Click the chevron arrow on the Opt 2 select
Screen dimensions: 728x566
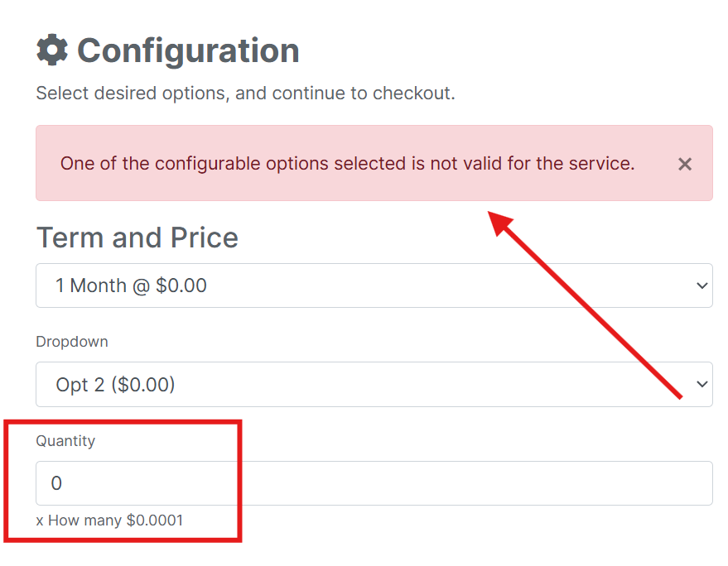[x=702, y=385]
